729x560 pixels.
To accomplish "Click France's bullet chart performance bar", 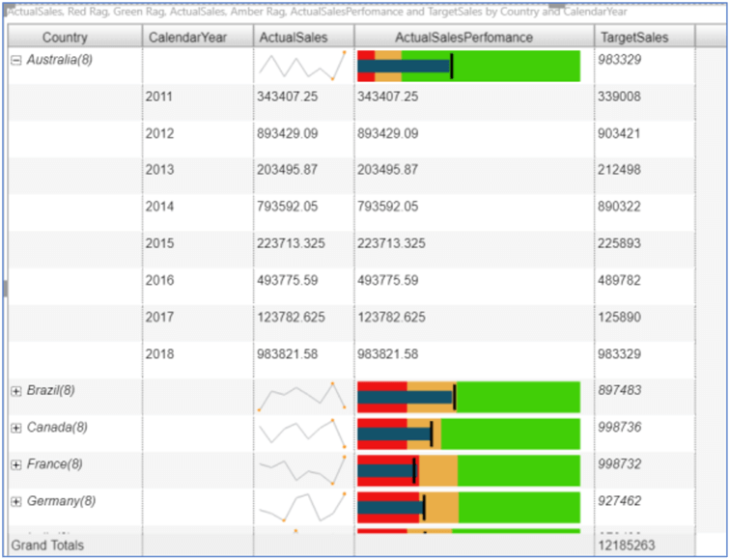I will [x=468, y=470].
